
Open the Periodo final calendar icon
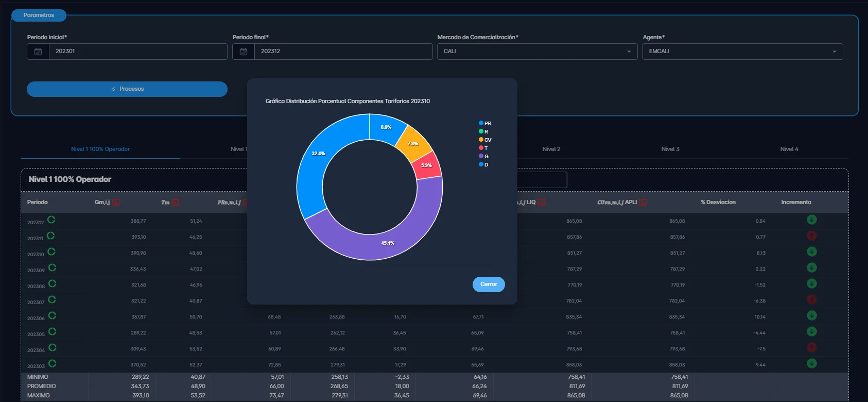point(244,52)
